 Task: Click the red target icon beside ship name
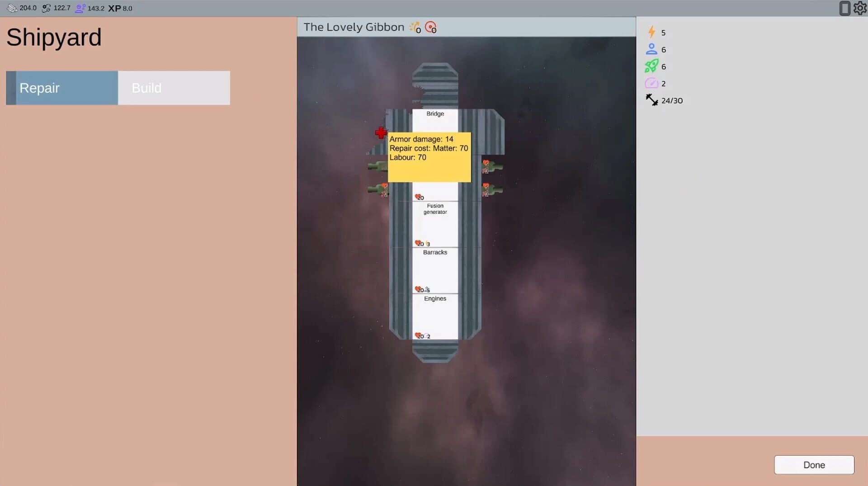coord(431,27)
